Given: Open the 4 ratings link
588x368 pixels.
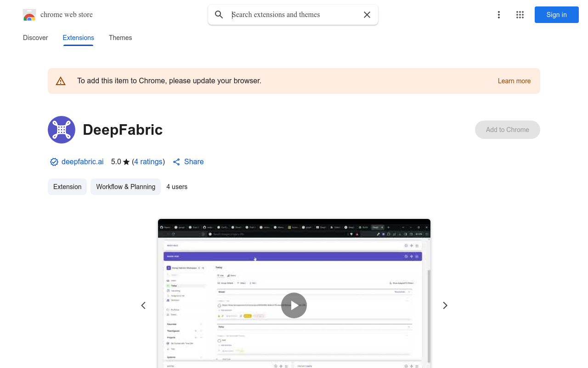Looking at the screenshot, I should (148, 162).
